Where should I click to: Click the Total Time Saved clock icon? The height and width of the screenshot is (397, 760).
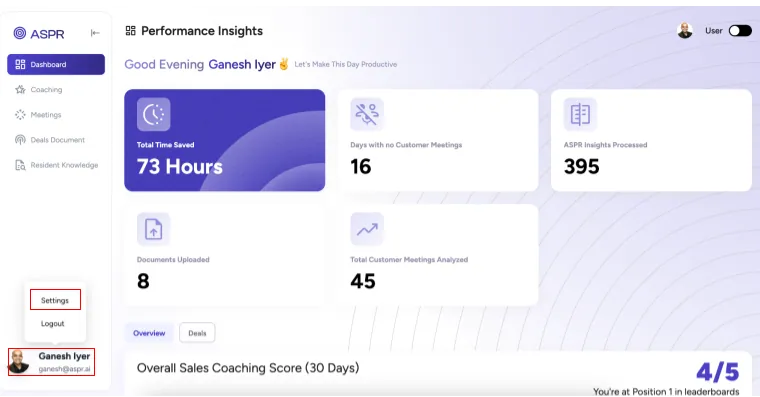pos(154,114)
